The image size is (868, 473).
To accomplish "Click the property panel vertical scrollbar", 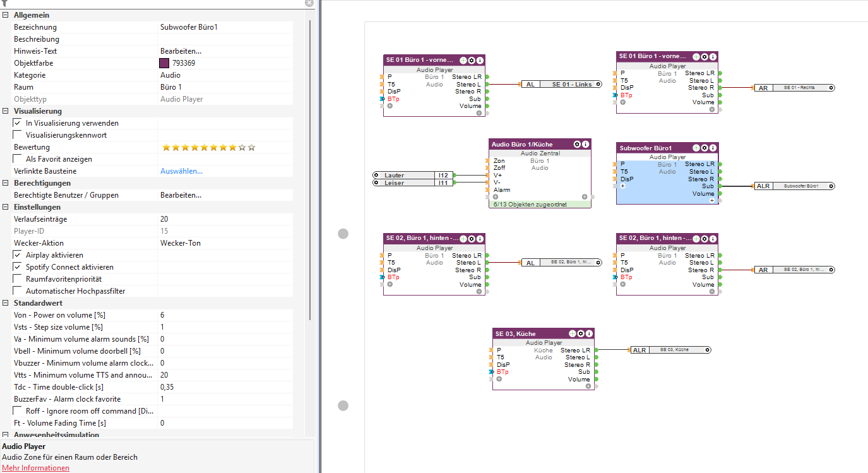I will coord(309,171).
